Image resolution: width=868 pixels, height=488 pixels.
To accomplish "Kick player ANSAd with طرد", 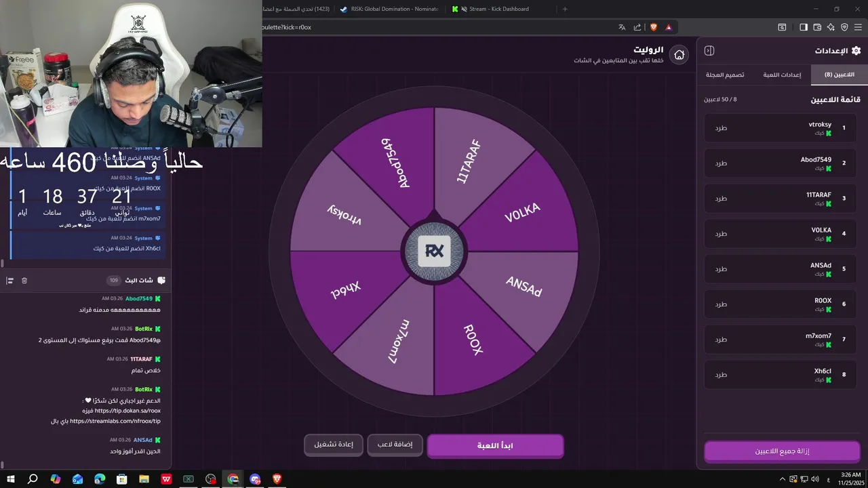I will coord(721,269).
